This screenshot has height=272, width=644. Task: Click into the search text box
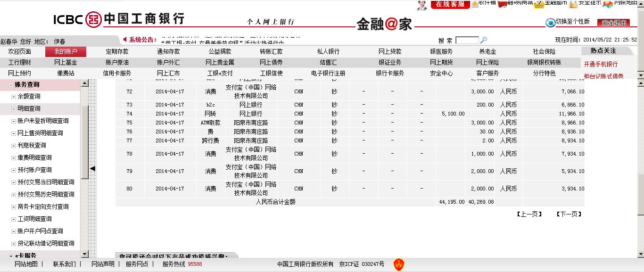467,41
